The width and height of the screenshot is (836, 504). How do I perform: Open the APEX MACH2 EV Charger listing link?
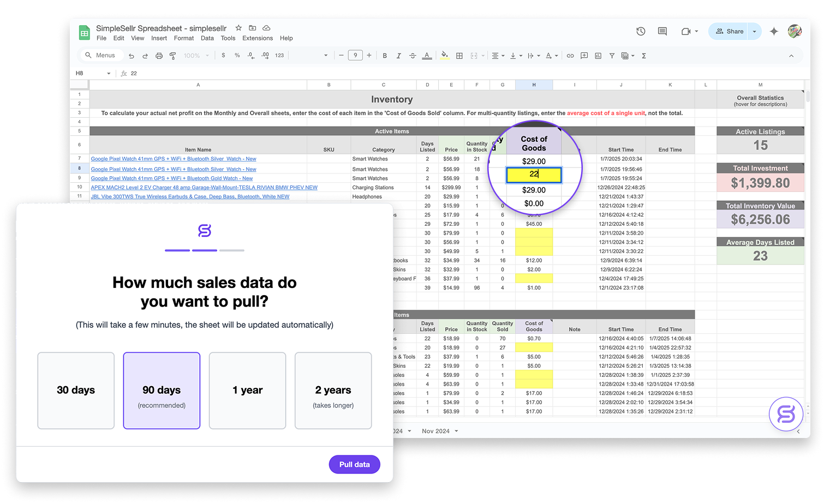204,188
